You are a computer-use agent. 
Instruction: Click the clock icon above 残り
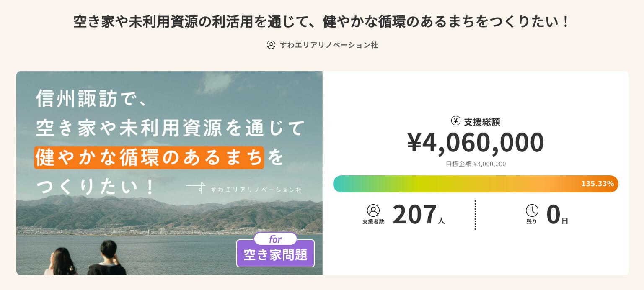click(532, 210)
